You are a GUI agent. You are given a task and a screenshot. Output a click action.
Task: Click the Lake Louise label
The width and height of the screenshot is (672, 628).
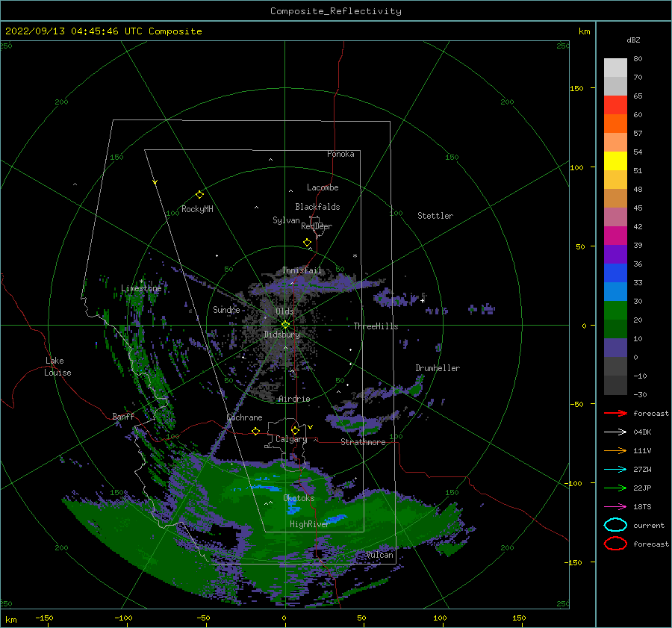57,367
